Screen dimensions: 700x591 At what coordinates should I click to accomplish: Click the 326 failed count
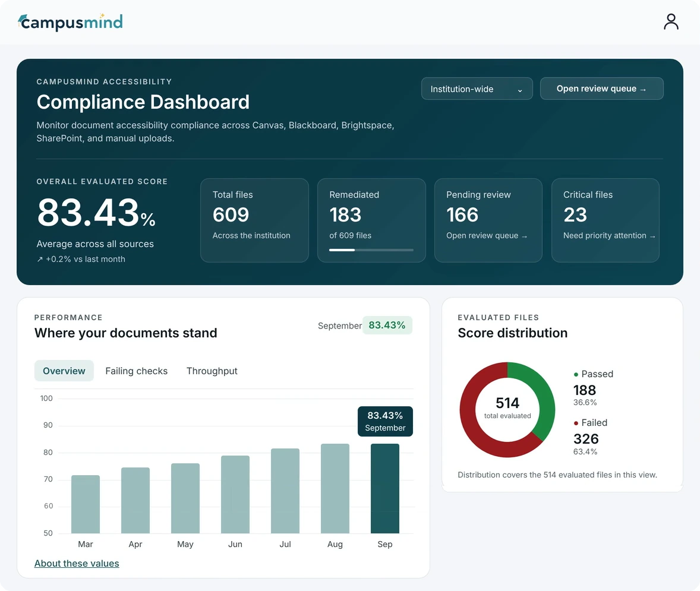point(586,439)
